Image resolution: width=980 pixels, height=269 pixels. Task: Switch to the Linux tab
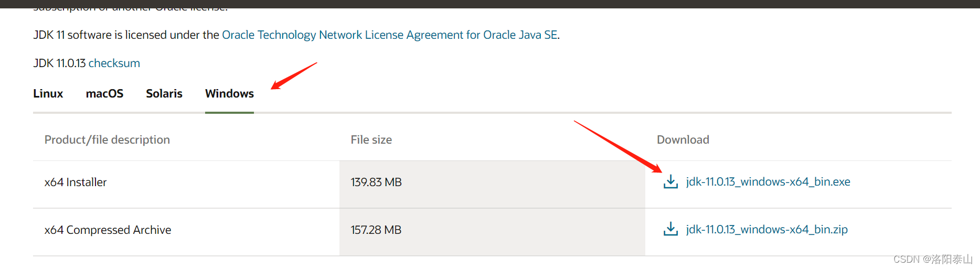pyautogui.click(x=48, y=94)
